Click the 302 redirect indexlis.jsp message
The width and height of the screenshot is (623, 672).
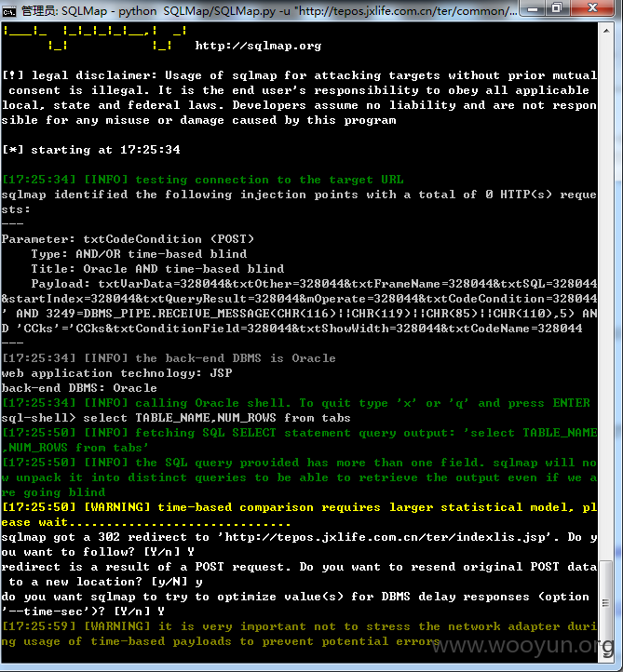click(x=299, y=537)
